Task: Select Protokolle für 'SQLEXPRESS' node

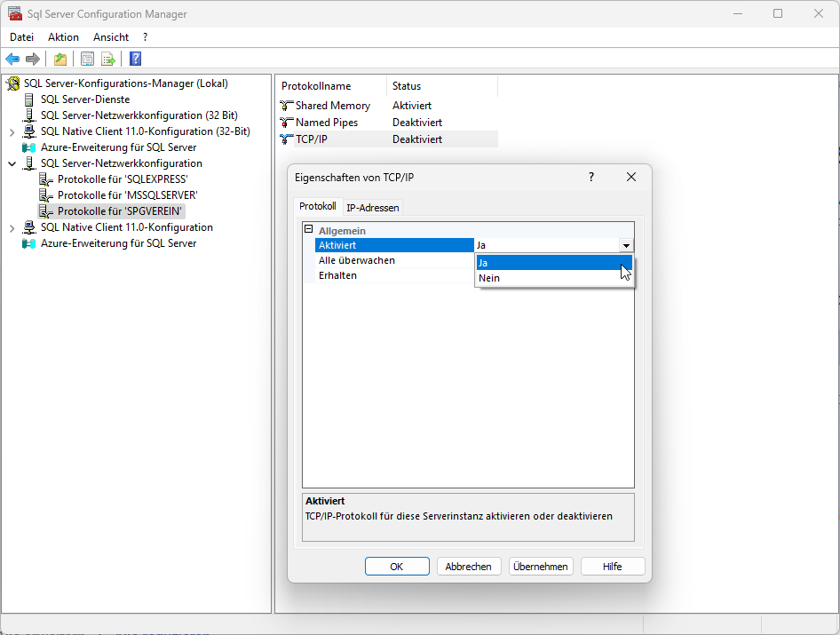Action: click(123, 179)
